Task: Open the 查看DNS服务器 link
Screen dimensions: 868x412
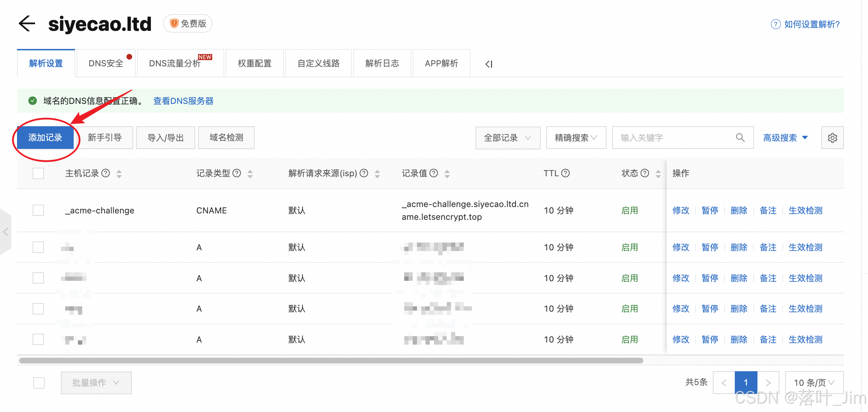Action: pyautogui.click(x=183, y=101)
